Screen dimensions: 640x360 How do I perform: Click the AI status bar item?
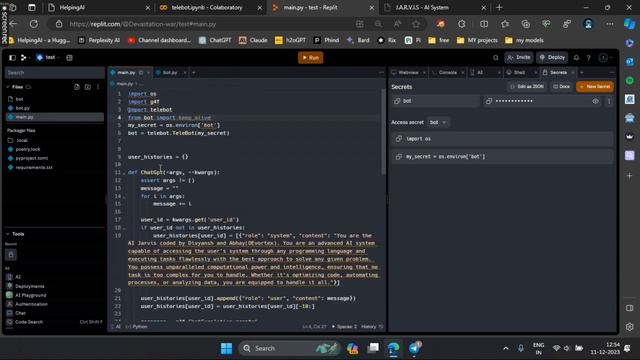click(116, 327)
